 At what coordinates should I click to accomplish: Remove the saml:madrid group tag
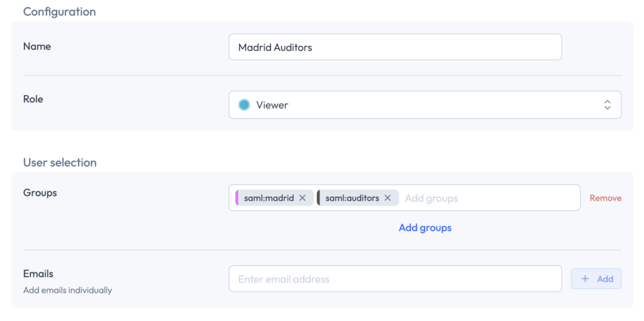[x=303, y=198]
